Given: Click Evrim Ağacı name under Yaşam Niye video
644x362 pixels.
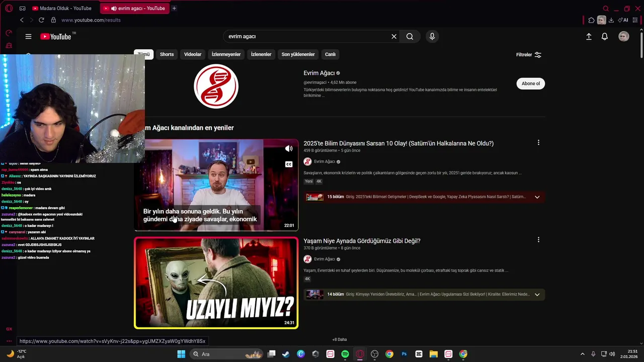Looking at the screenshot, I should tap(325, 259).
